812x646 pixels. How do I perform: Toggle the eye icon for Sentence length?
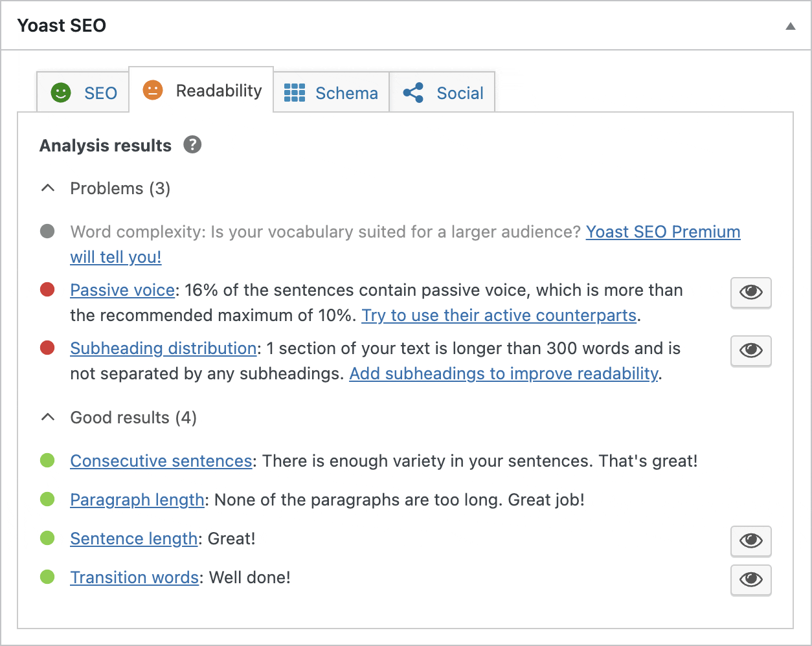click(x=750, y=541)
